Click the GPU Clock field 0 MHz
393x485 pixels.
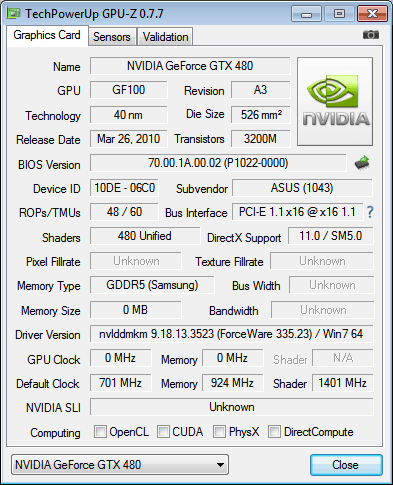click(x=120, y=358)
